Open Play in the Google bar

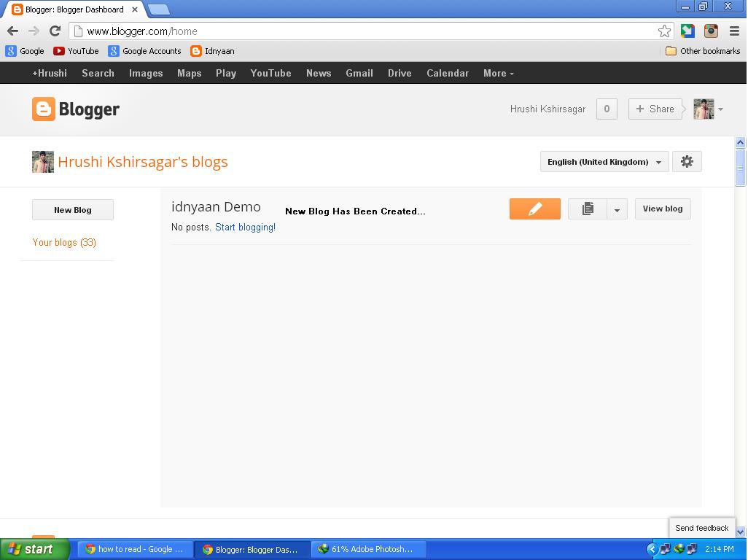226,74
